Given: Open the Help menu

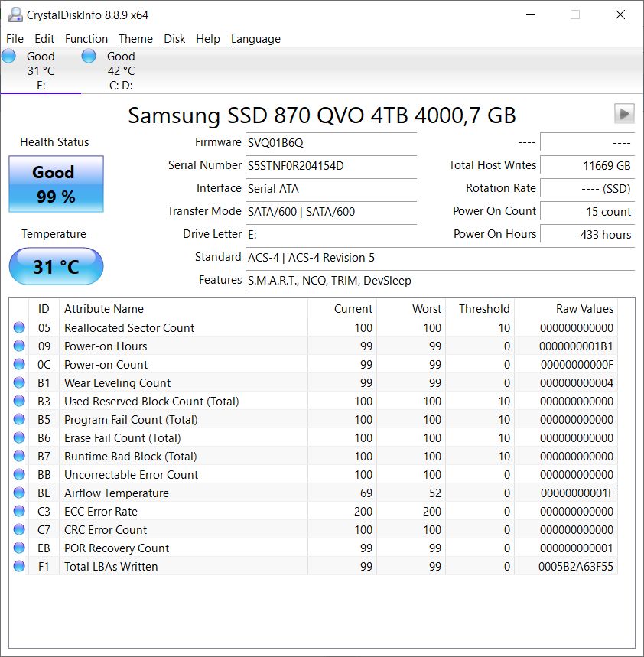Looking at the screenshot, I should coord(208,39).
